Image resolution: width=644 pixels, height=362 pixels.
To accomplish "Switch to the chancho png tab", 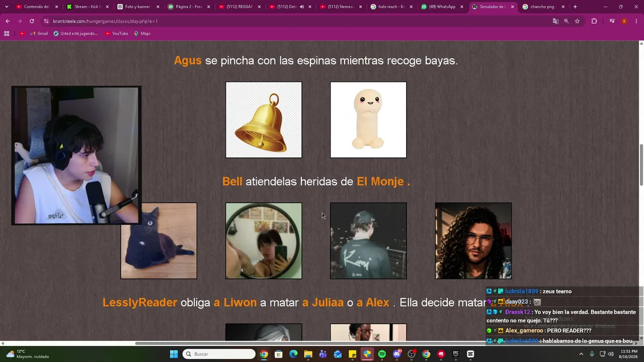I will 543,7.
